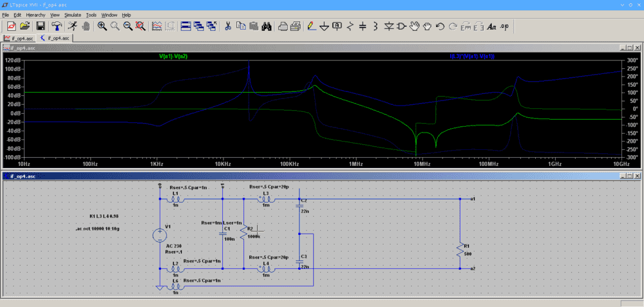
Task: Open the Simulate menu
Action: click(x=72, y=14)
